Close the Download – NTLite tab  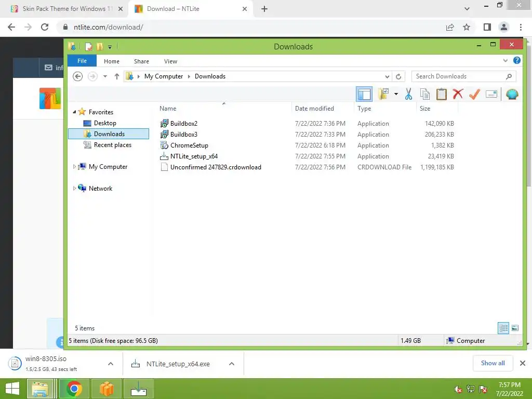tap(245, 9)
